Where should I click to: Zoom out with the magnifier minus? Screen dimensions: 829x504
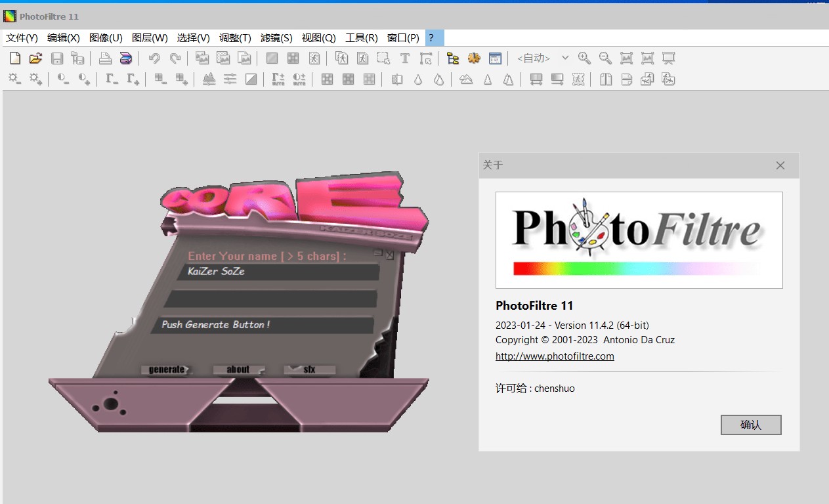pos(605,58)
